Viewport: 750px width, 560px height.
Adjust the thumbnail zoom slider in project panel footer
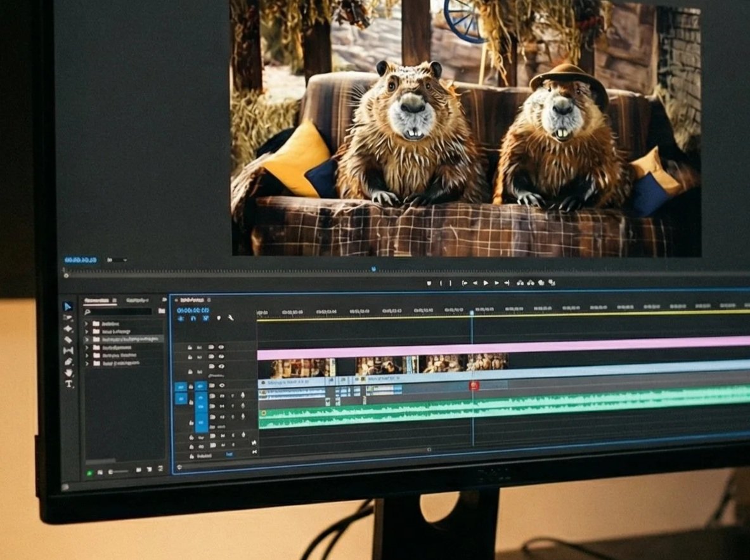(x=119, y=472)
